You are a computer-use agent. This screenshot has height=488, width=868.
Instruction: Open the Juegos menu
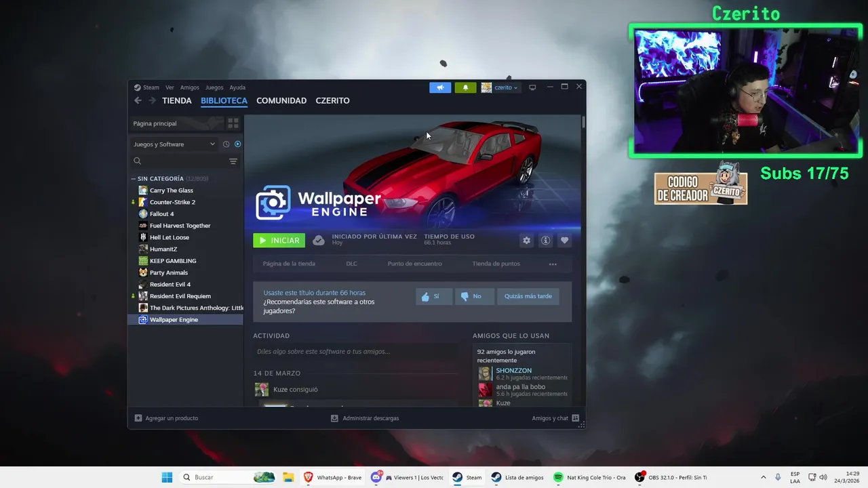click(x=214, y=87)
